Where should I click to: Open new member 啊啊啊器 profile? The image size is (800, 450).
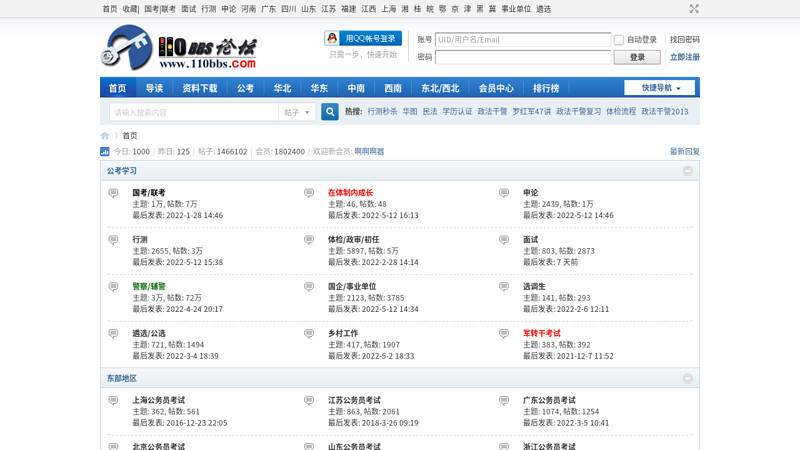[x=369, y=152]
